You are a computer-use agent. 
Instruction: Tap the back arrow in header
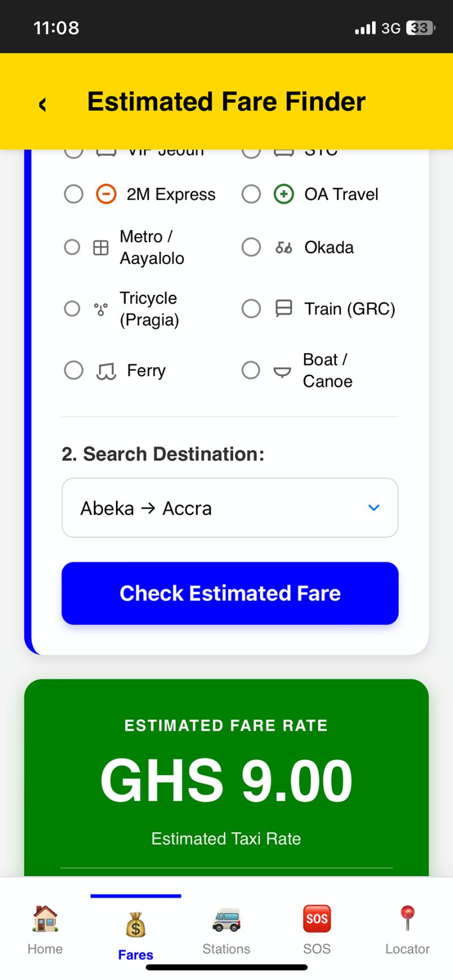coord(42,104)
